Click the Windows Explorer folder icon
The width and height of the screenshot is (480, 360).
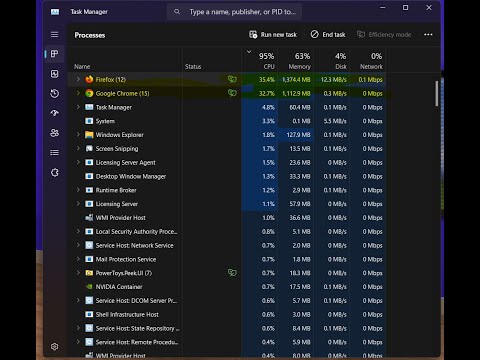[89, 135]
